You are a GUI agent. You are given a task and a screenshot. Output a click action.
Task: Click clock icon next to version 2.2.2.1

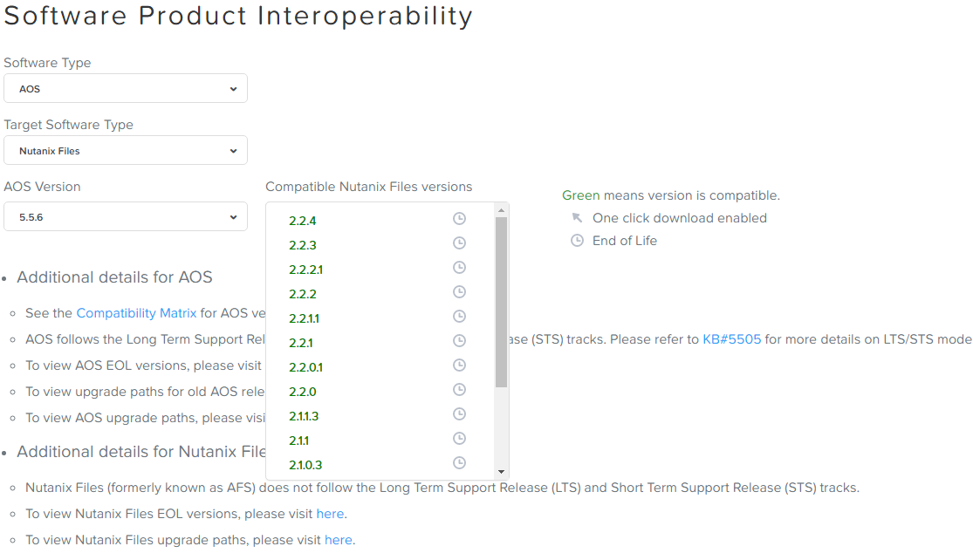459,267
